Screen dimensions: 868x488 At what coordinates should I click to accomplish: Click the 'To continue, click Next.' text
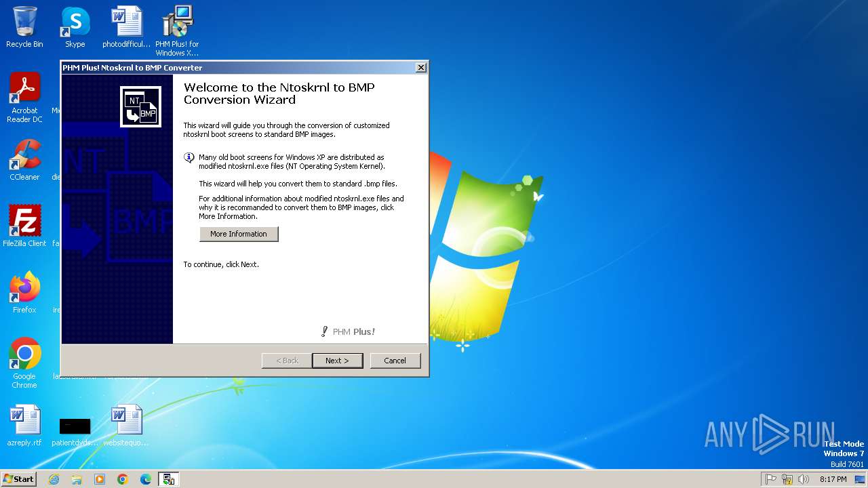[x=221, y=264]
